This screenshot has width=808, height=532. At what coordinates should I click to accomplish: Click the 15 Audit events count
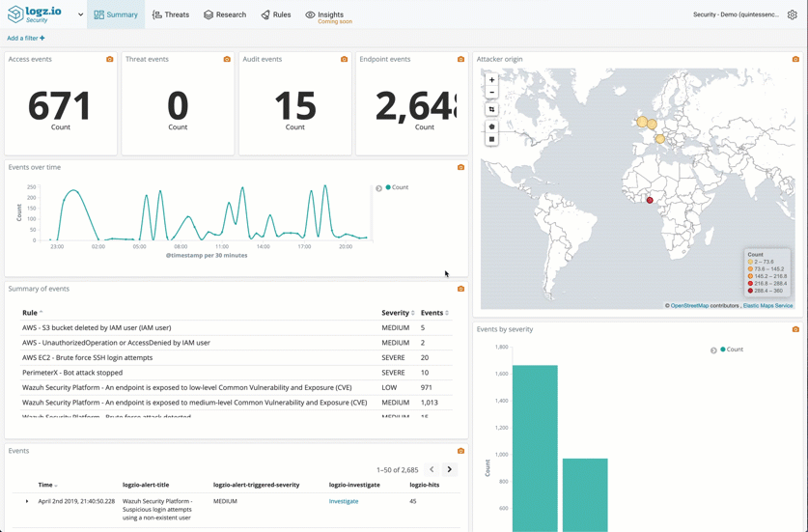coord(294,105)
